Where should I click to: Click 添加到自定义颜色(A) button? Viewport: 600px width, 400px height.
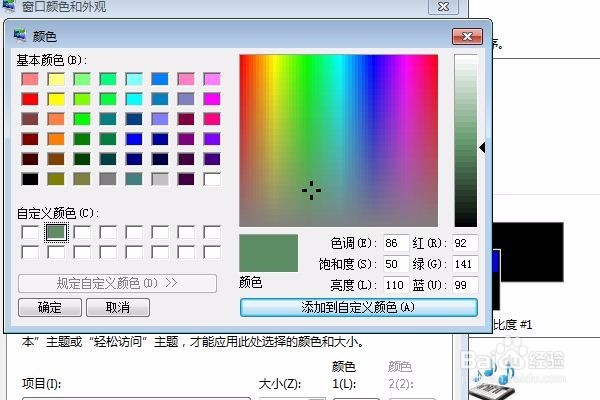(359, 307)
